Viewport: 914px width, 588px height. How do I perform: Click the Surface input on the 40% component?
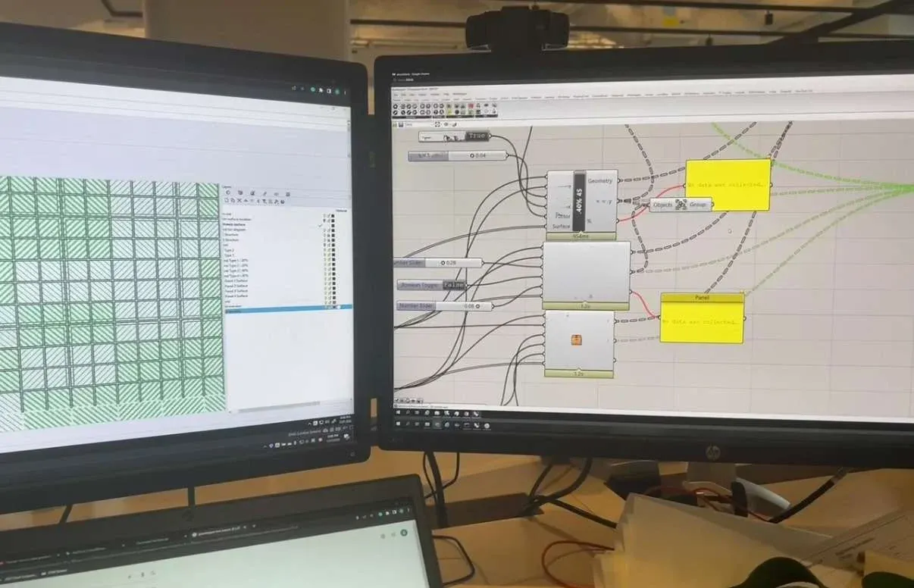[x=561, y=226]
